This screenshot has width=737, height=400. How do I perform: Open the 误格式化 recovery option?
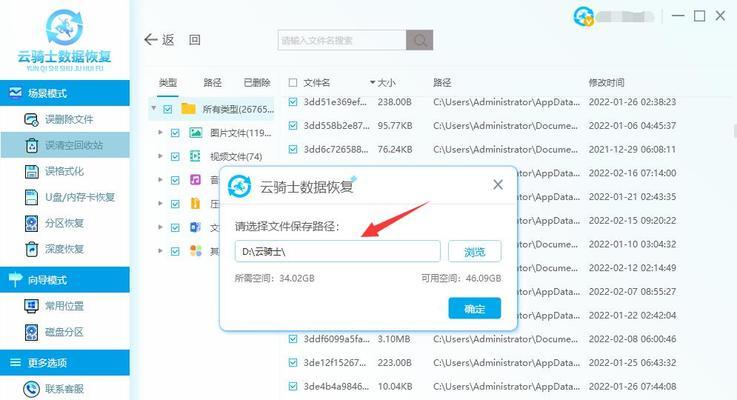tap(65, 171)
